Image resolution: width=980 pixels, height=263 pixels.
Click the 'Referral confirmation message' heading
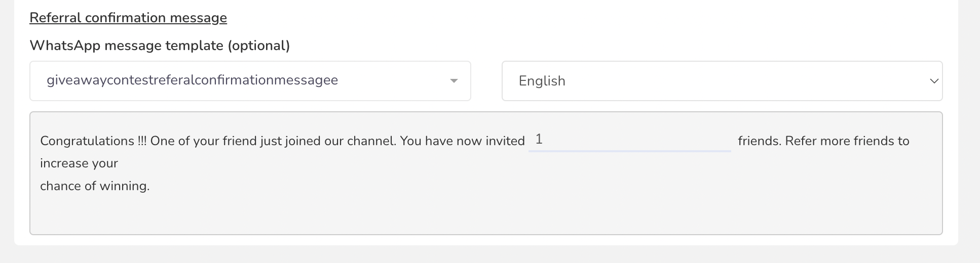coord(128,18)
